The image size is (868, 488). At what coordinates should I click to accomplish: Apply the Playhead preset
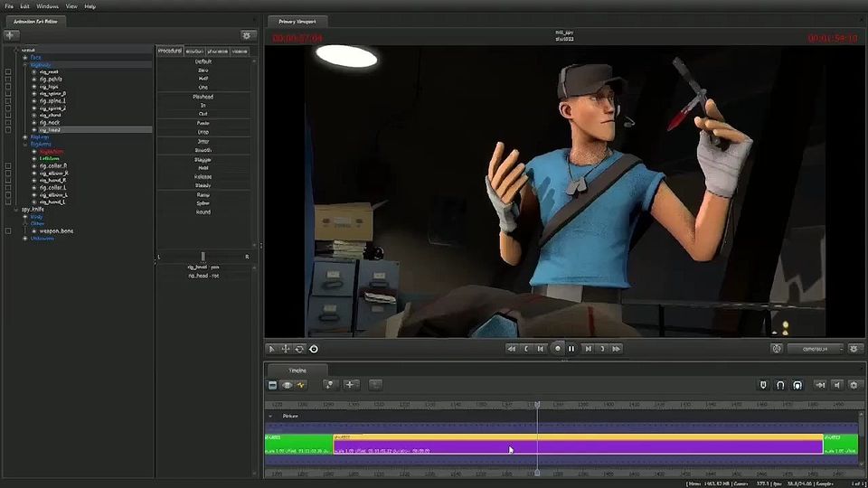pyautogui.click(x=203, y=97)
